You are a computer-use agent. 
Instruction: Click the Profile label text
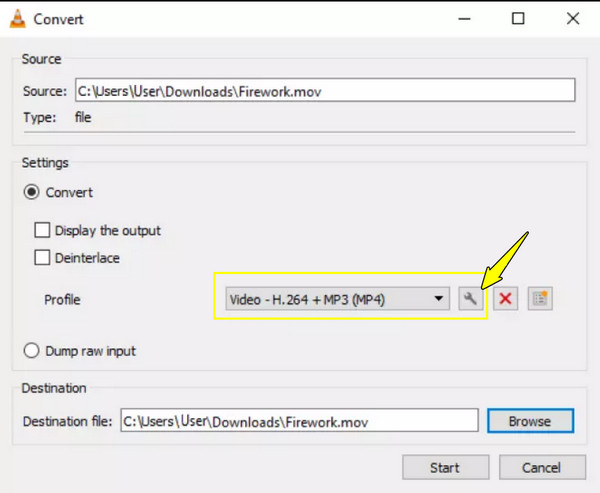[62, 300]
